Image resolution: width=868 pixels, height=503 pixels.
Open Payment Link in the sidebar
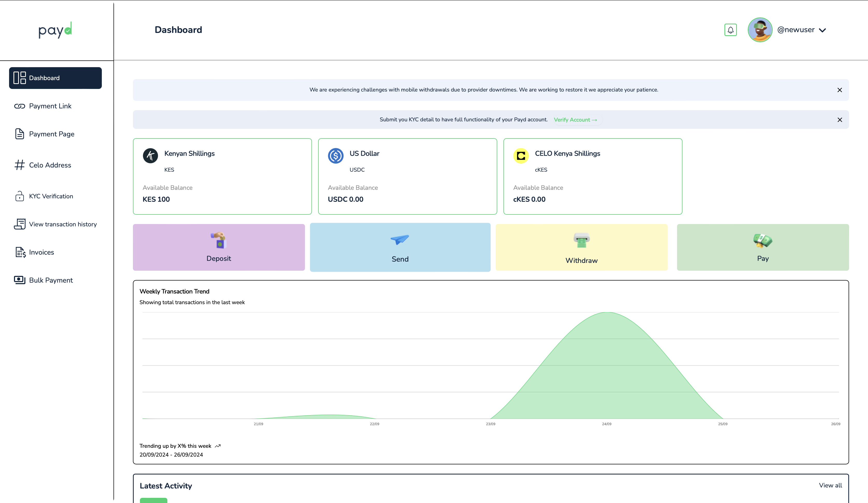click(50, 106)
